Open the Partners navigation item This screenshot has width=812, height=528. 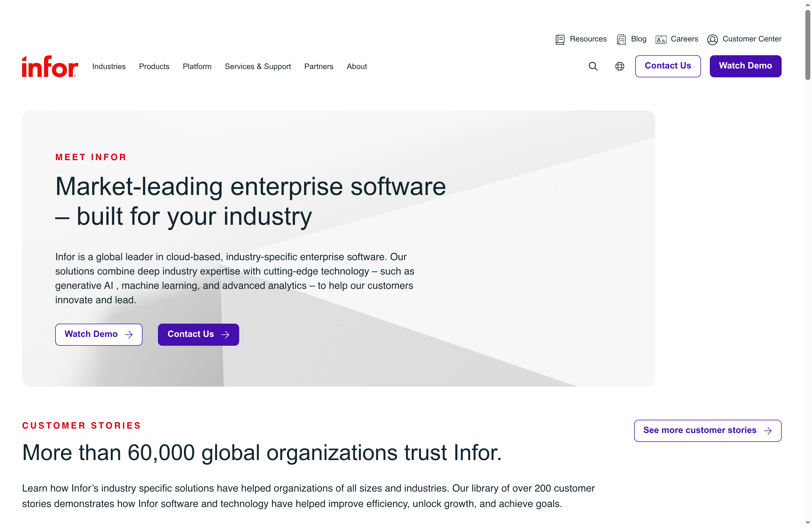[319, 67]
